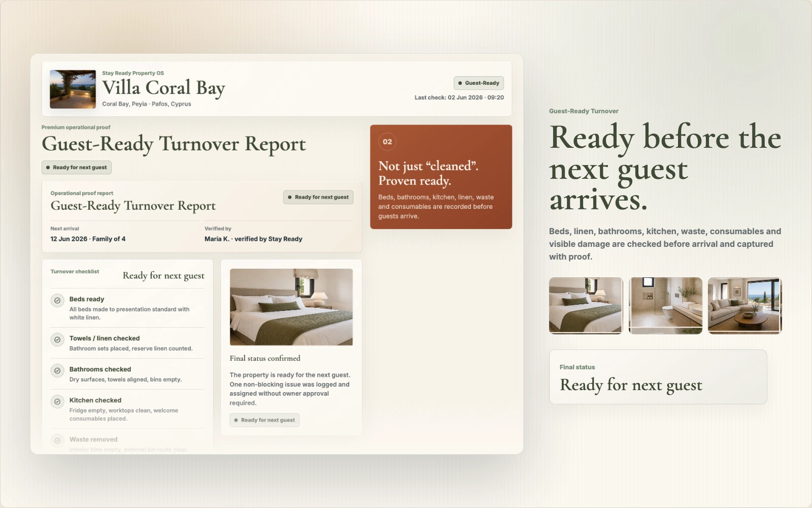Image resolution: width=812 pixels, height=508 pixels.
Task: Click the Last check: 02 Jun 2026 · 09:20 text
Action: pyautogui.click(x=459, y=98)
